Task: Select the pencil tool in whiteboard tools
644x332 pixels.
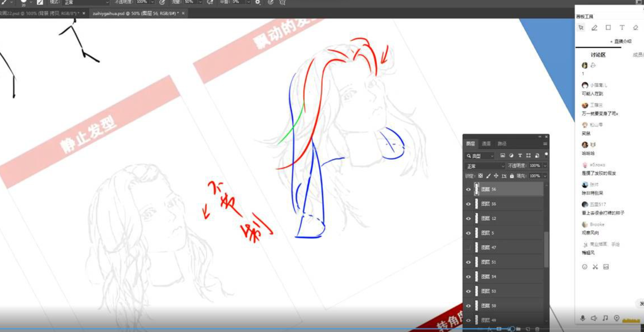Action: (594, 28)
